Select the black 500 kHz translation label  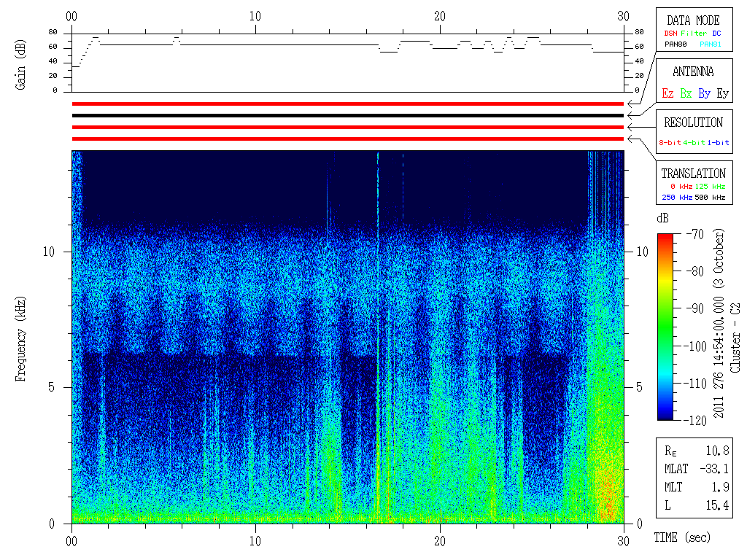click(710, 197)
